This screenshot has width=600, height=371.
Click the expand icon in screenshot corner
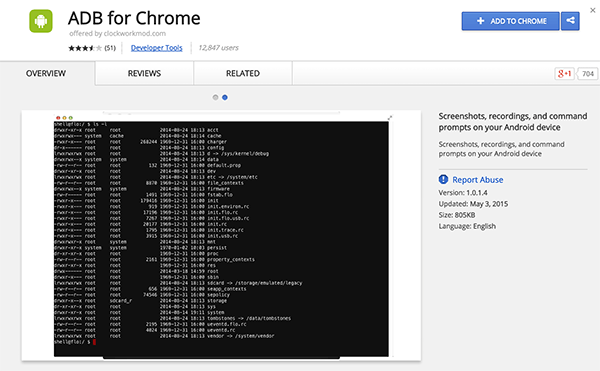(x=390, y=118)
